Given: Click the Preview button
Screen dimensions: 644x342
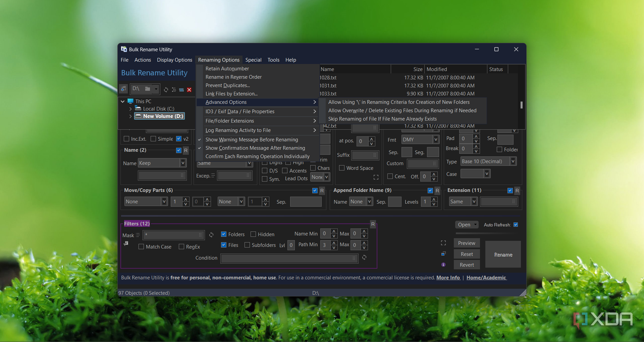Looking at the screenshot, I should point(467,243).
